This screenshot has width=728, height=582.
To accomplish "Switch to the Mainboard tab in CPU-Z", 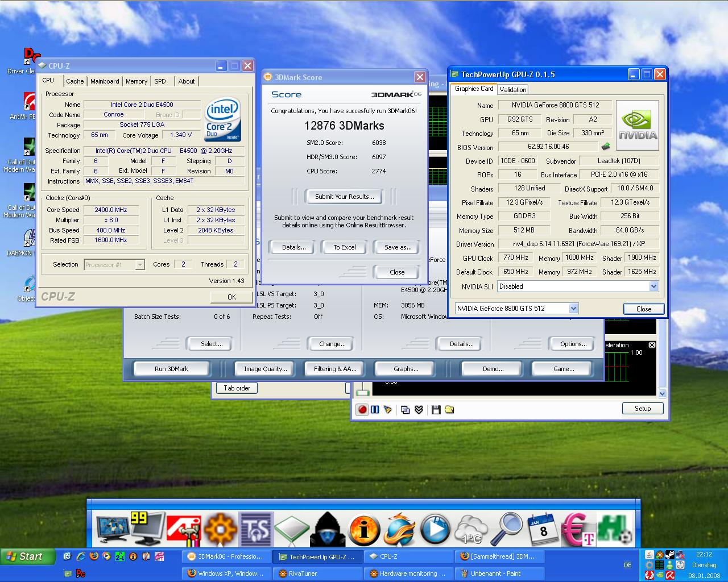I will (105, 81).
